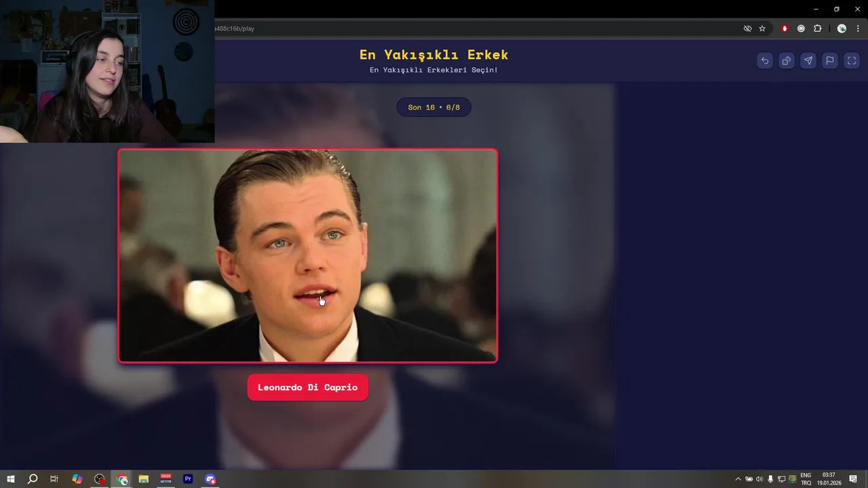The height and width of the screenshot is (488, 868).
Task: Choose the Leonardo Di Caprio button
Action: 308,387
